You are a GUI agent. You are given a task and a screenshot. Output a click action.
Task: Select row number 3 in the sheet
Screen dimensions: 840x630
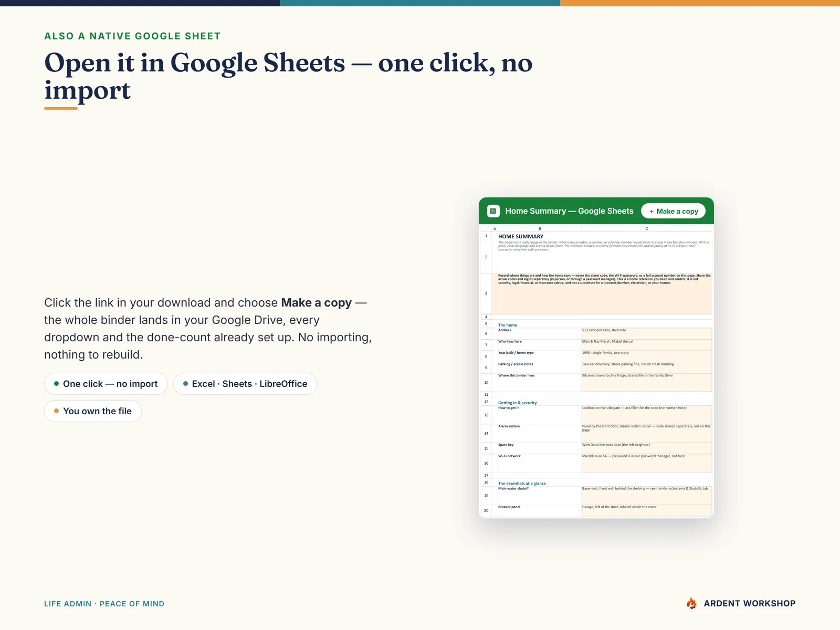486,294
